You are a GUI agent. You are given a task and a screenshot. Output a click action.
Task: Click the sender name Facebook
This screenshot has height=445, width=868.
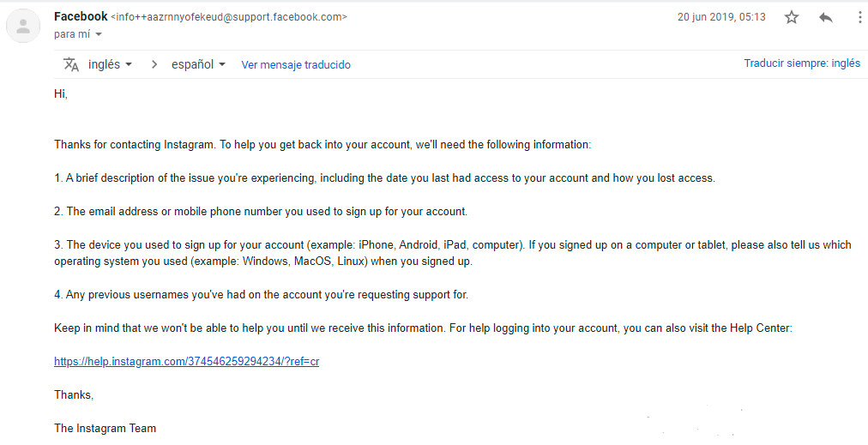click(81, 16)
